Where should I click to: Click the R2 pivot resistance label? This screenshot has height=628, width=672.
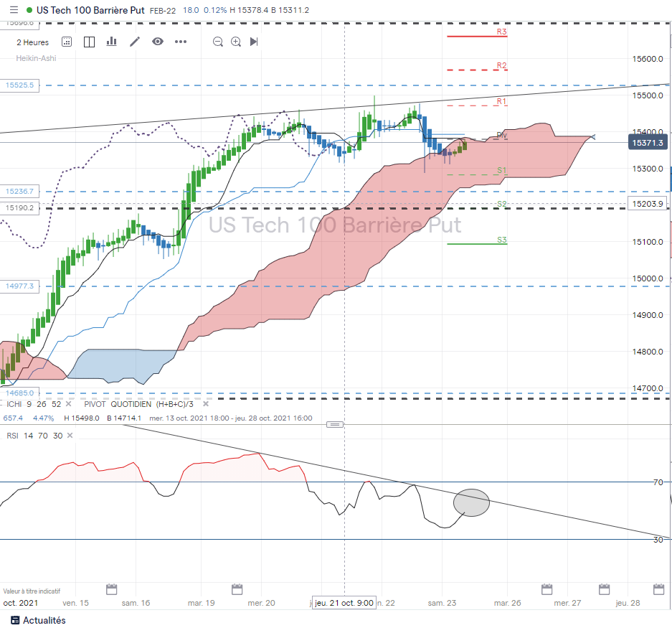click(x=501, y=65)
